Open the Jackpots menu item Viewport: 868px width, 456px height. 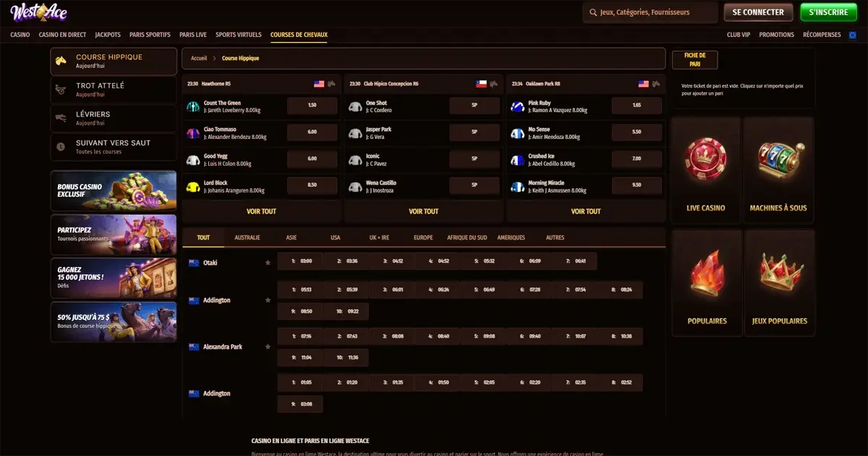[x=108, y=35]
